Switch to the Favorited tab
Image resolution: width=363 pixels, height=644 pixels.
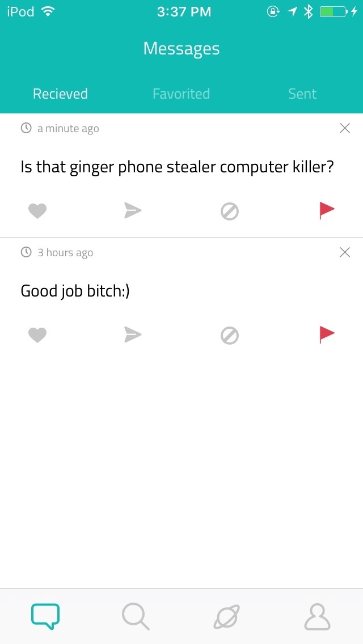tap(181, 94)
